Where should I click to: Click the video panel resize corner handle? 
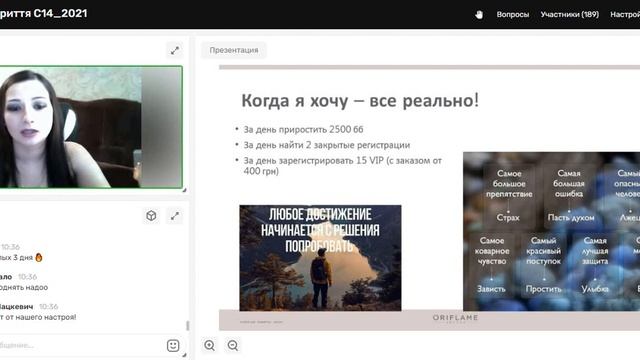[x=184, y=190]
